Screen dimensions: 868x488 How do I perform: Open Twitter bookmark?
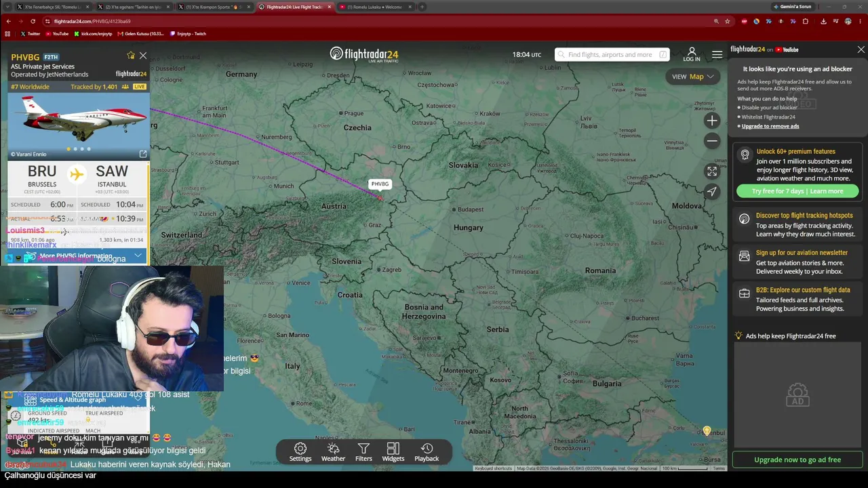31,33
